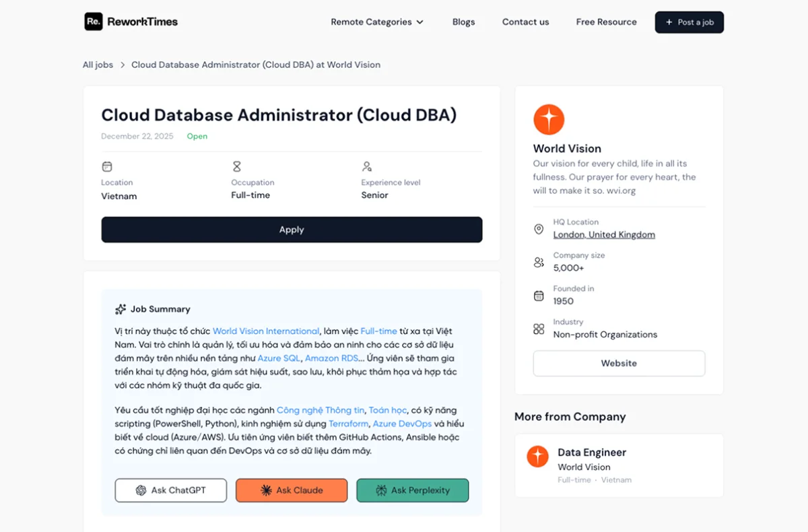
Task: Click the Post a job button
Action: pyautogui.click(x=689, y=22)
